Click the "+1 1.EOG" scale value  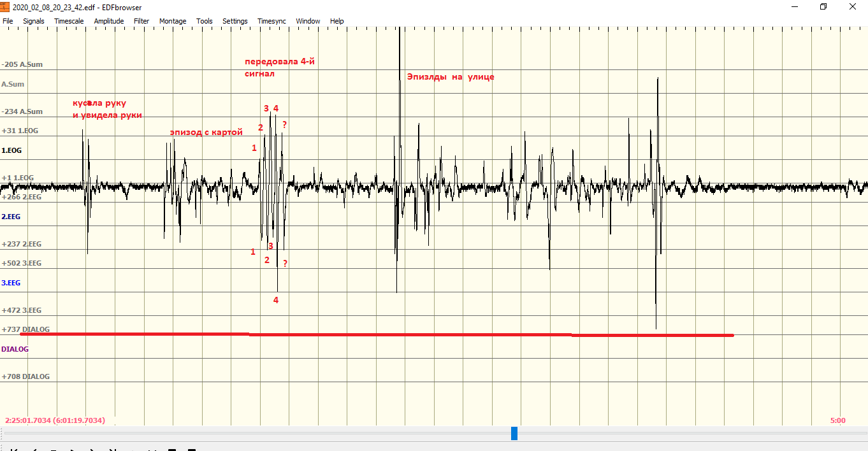(18, 178)
